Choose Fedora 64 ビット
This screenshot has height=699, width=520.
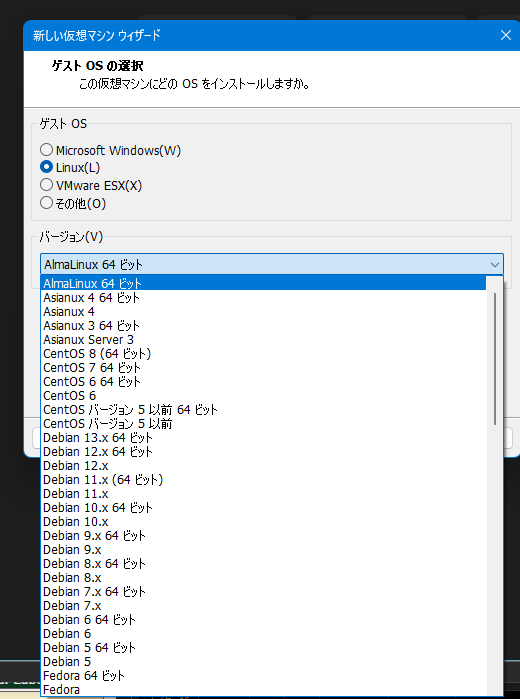tap(263, 676)
